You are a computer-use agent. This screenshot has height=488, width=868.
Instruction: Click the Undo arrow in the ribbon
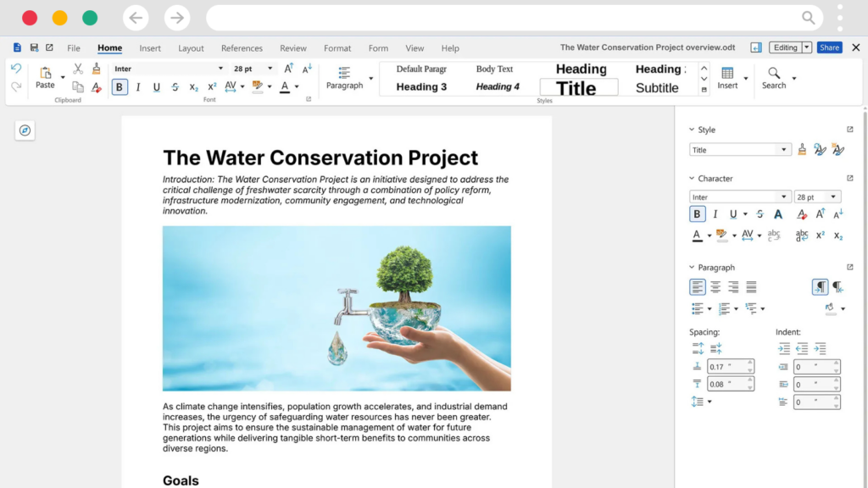[x=16, y=69]
